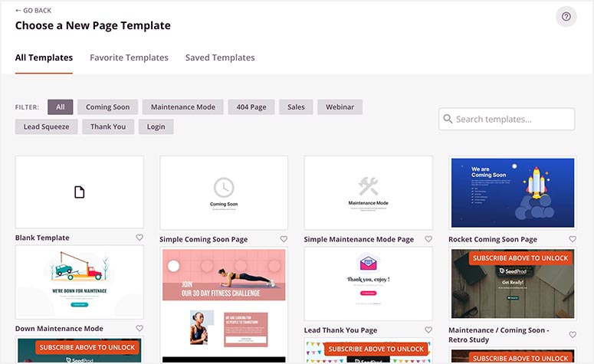Filter by Sales templates

296,107
